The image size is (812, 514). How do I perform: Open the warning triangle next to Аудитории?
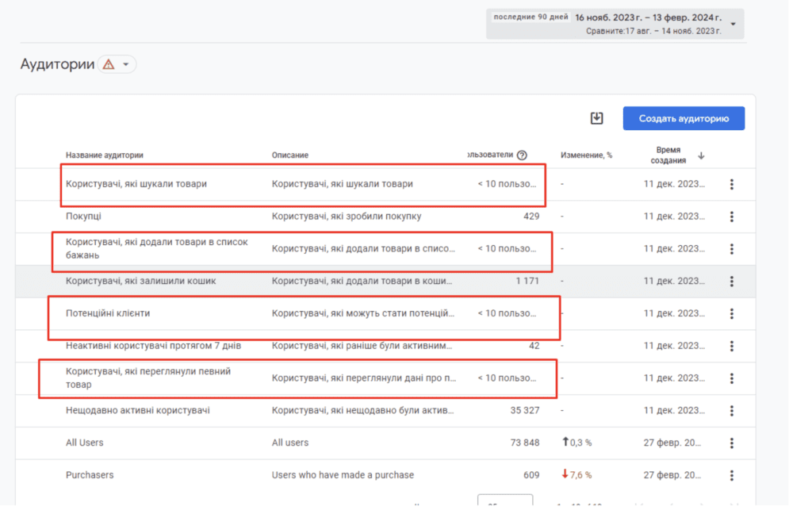108,64
